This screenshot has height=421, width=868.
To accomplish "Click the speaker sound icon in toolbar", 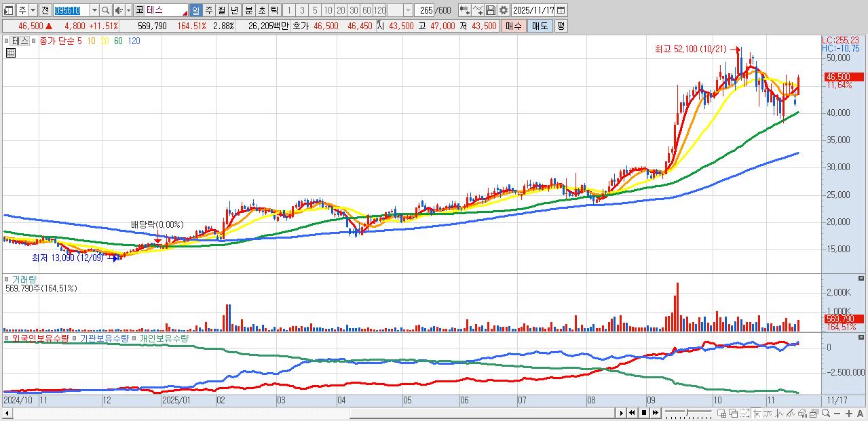I will [x=119, y=10].
